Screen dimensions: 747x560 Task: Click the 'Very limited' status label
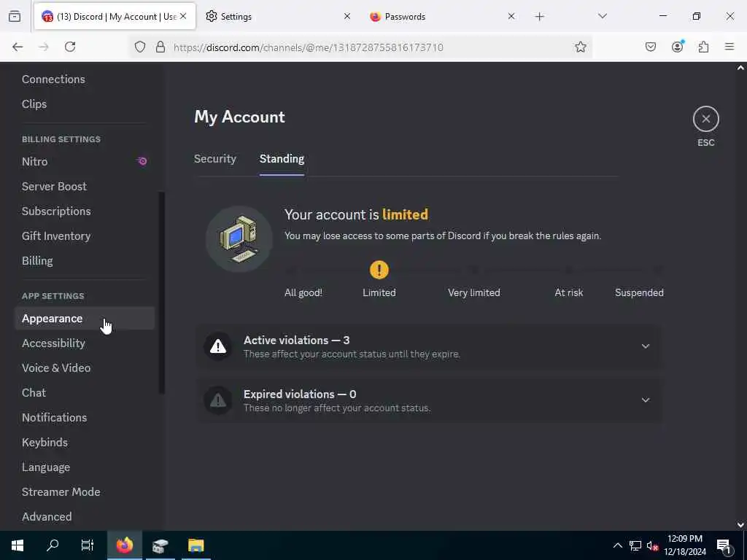(474, 292)
